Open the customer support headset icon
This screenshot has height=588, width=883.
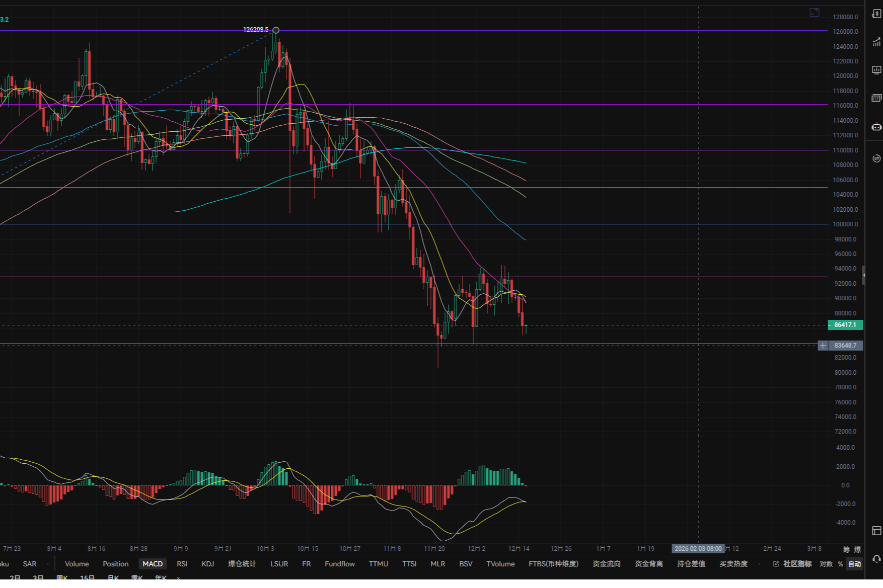pos(876,559)
